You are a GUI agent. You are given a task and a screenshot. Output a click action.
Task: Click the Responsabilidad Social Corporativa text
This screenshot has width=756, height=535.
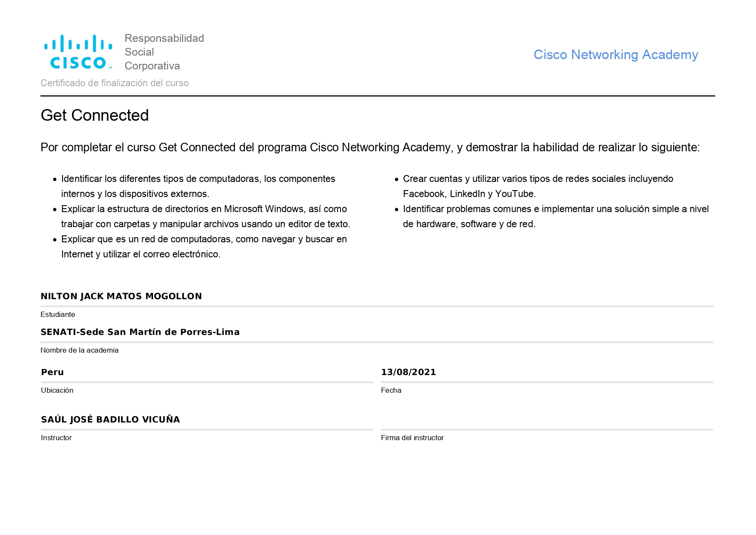point(164,52)
